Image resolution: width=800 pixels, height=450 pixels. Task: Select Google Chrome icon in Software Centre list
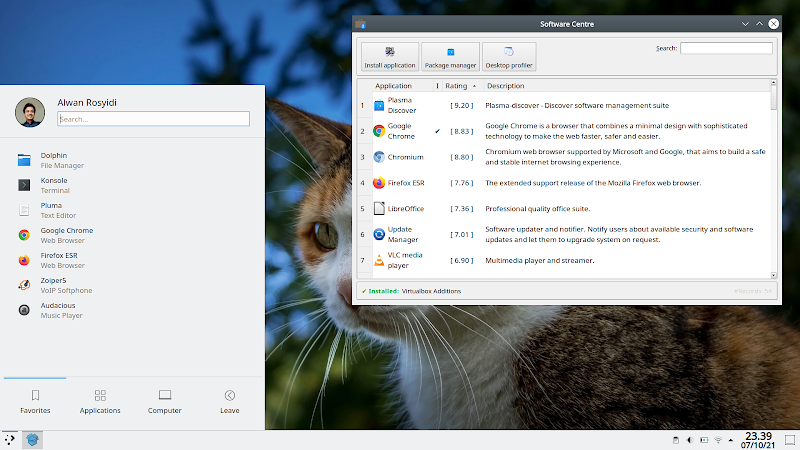point(379,131)
